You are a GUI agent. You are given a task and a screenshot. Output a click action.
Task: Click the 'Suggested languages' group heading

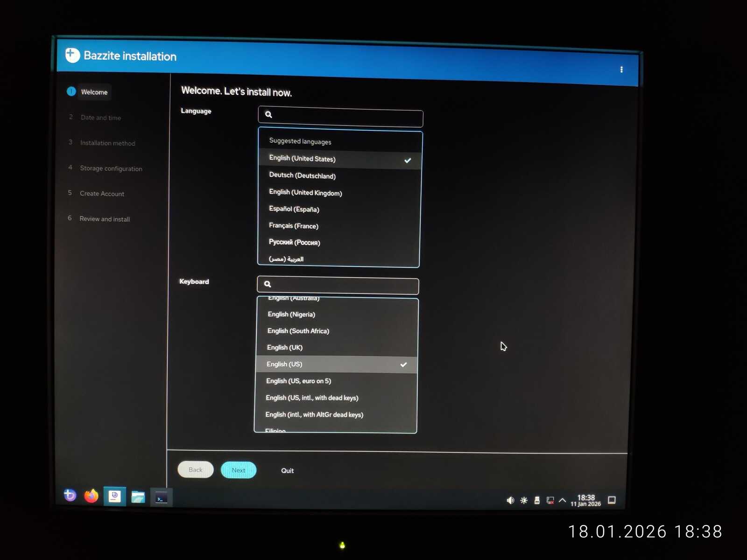tap(300, 141)
